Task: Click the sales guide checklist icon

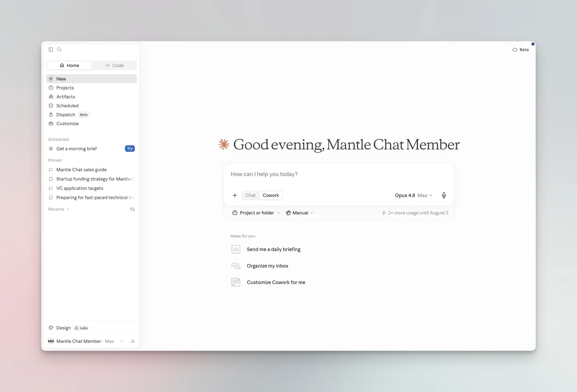Action: (51, 170)
